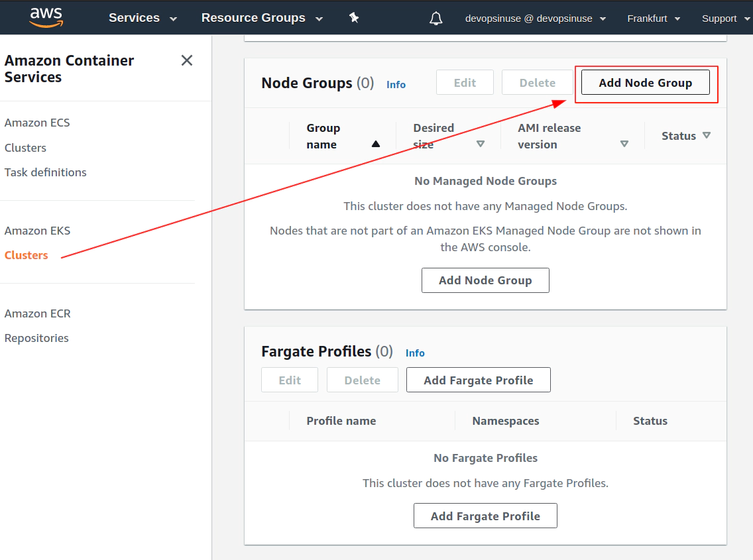Screen dimensions: 753x560
Task: Sort by Group name ascending arrow
Action: click(376, 144)
